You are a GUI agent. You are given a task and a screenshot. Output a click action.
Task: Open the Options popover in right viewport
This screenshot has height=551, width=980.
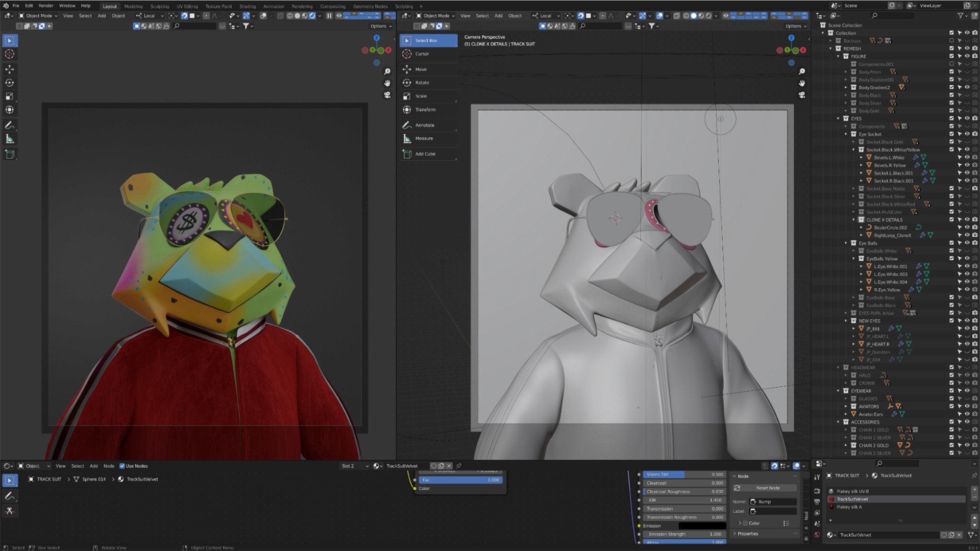[x=795, y=26]
